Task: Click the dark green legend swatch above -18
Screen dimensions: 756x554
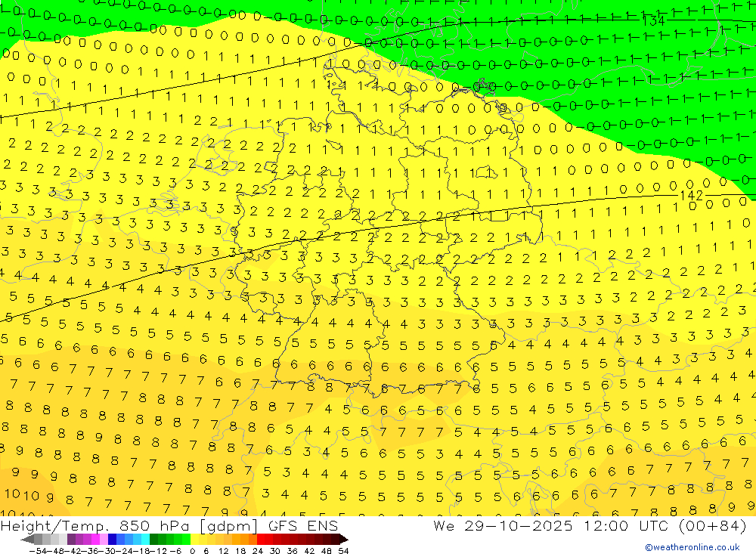Action: [x=153, y=540]
